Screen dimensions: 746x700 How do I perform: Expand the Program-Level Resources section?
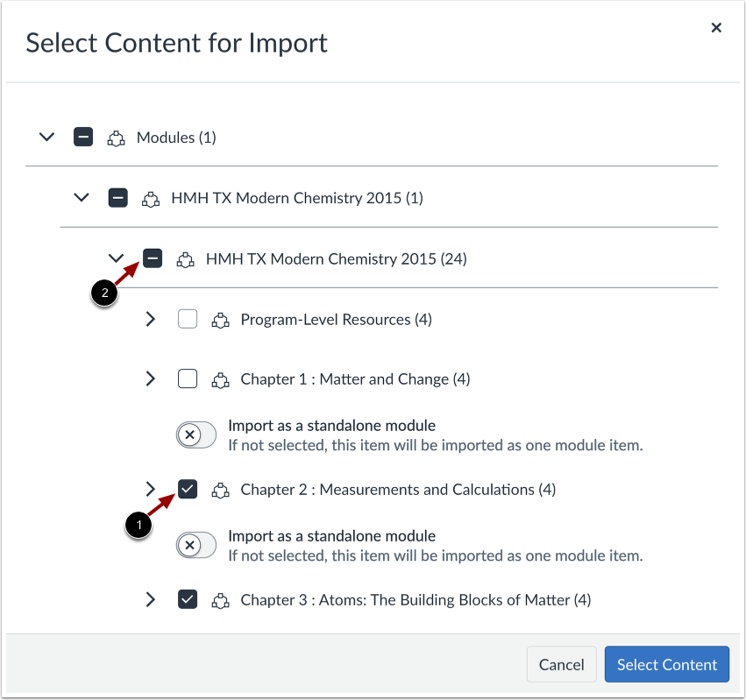point(150,319)
